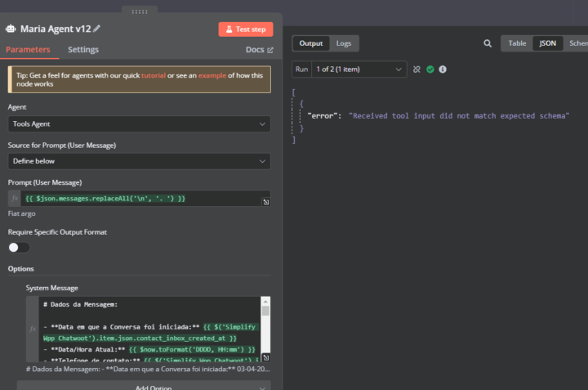Rename node with pencil icon
Viewport: 588px width, 390px height.
pos(96,29)
